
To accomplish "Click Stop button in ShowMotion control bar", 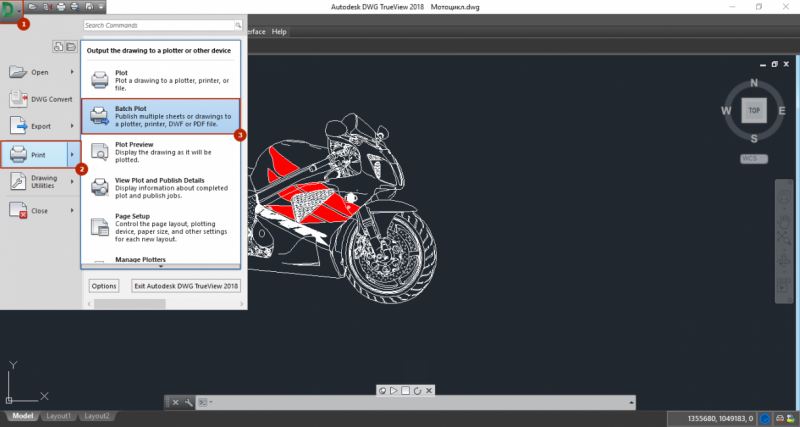I will (406, 391).
